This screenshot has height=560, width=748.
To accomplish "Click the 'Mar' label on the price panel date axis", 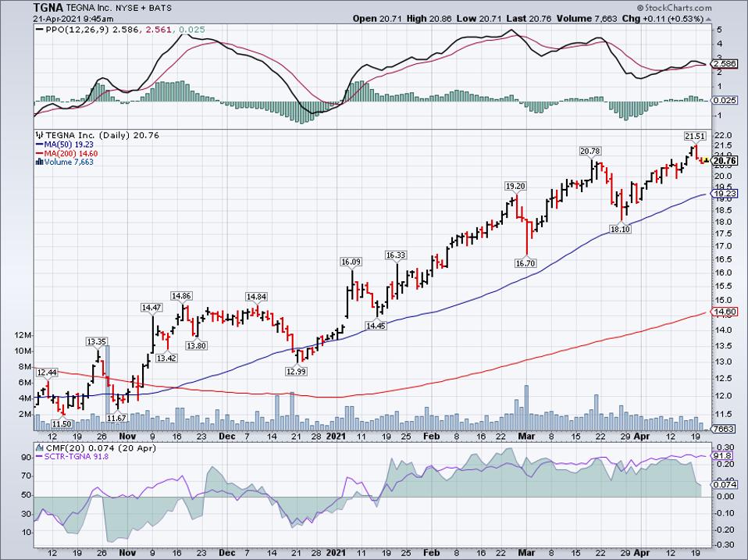I will [526, 437].
